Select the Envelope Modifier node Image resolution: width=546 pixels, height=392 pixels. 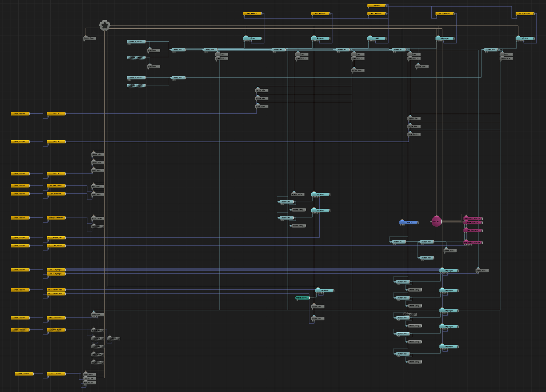(x=56, y=218)
